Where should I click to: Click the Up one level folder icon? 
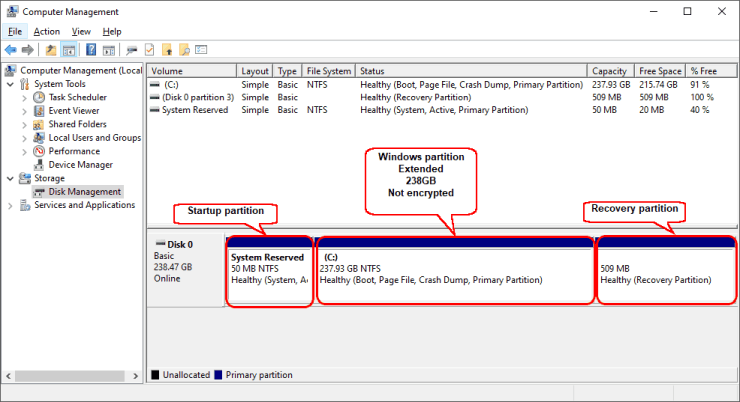point(50,50)
